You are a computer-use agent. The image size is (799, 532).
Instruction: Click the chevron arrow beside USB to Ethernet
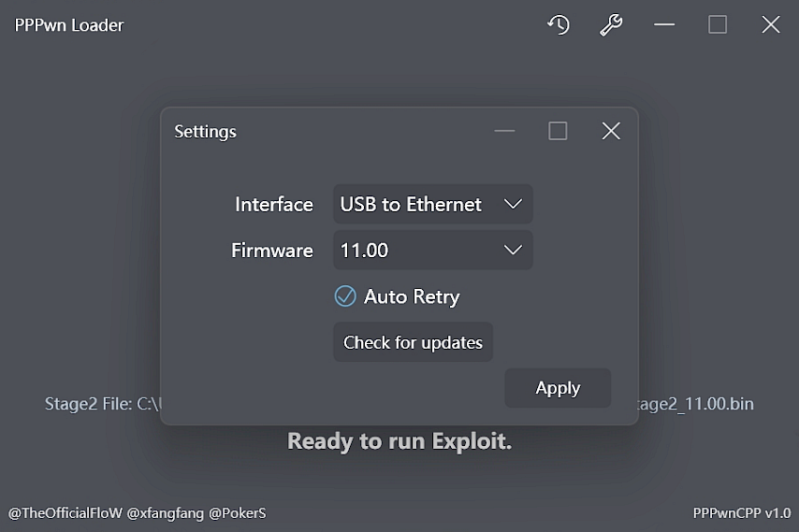pyautogui.click(x=513, y=204)
